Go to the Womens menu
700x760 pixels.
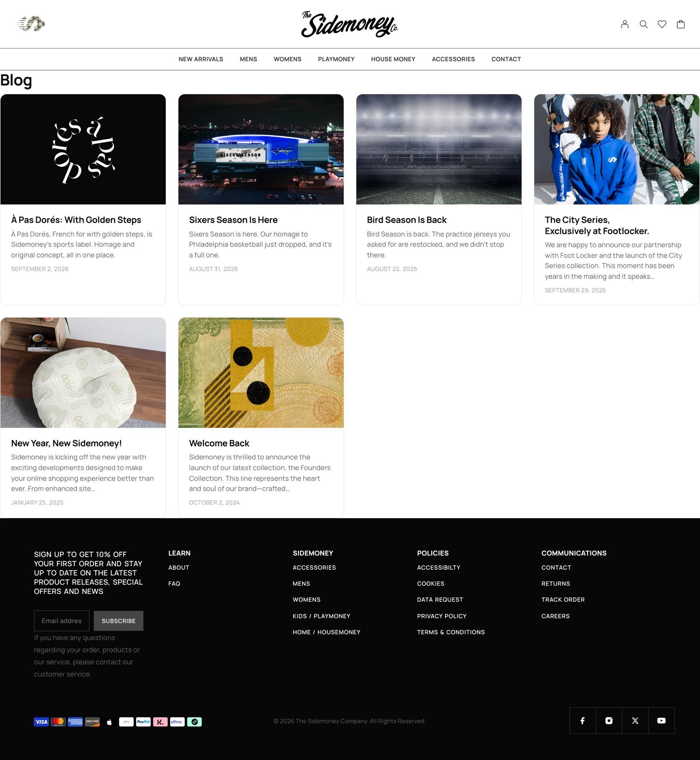tap(287, 59)
